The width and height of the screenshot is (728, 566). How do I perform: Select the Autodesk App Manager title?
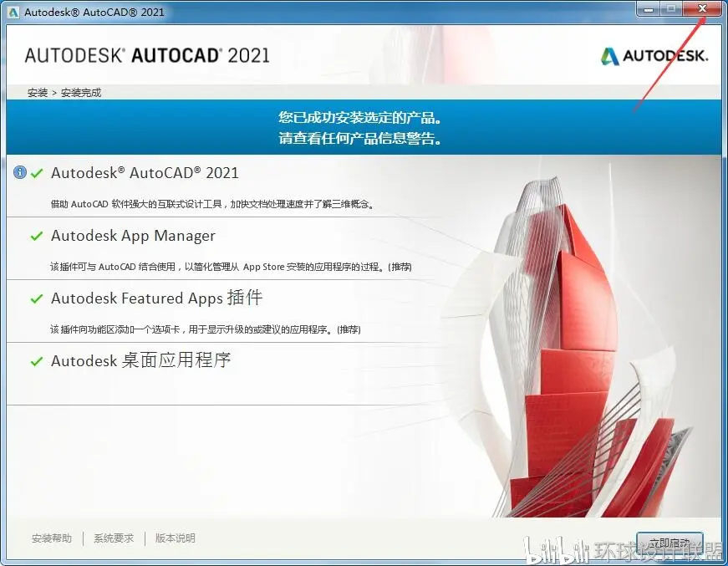133,236
